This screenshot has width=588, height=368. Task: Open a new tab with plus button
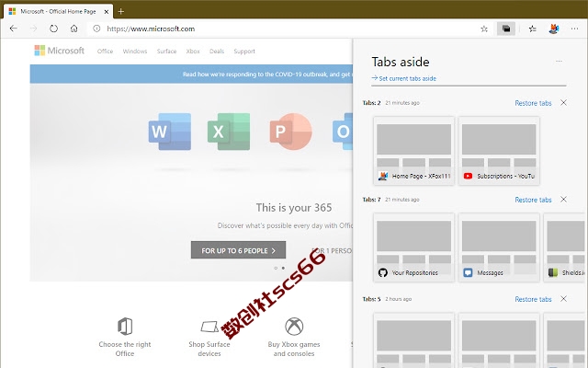pyautogui.click(x=120, y=12)
